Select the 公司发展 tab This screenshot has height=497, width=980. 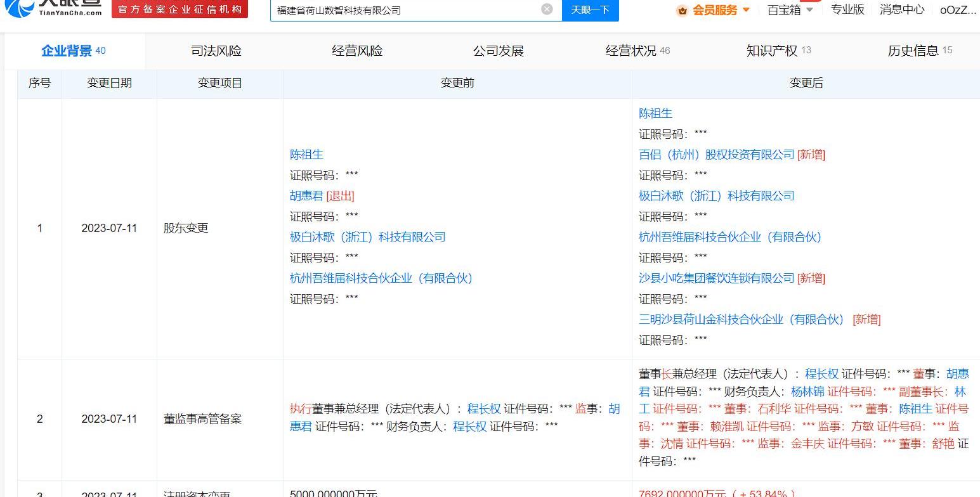pyautogui.click(x=498, y=51)
